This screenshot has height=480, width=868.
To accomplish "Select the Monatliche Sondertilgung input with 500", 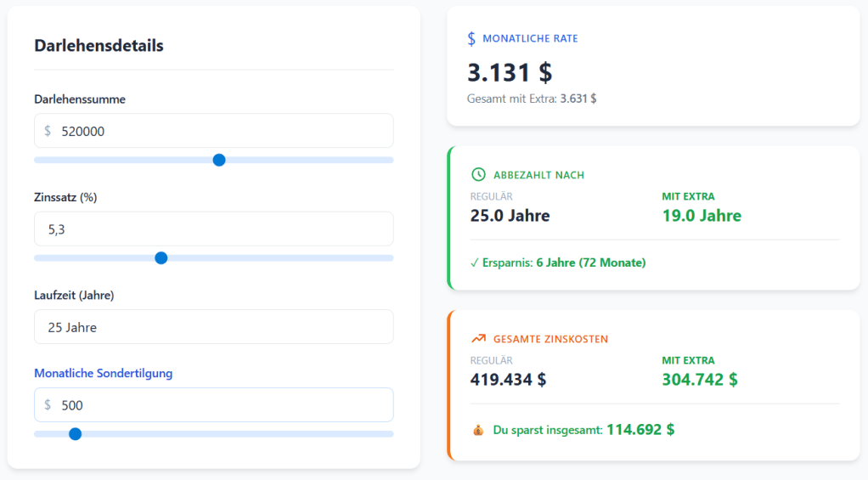I will [x=221, y=405].
